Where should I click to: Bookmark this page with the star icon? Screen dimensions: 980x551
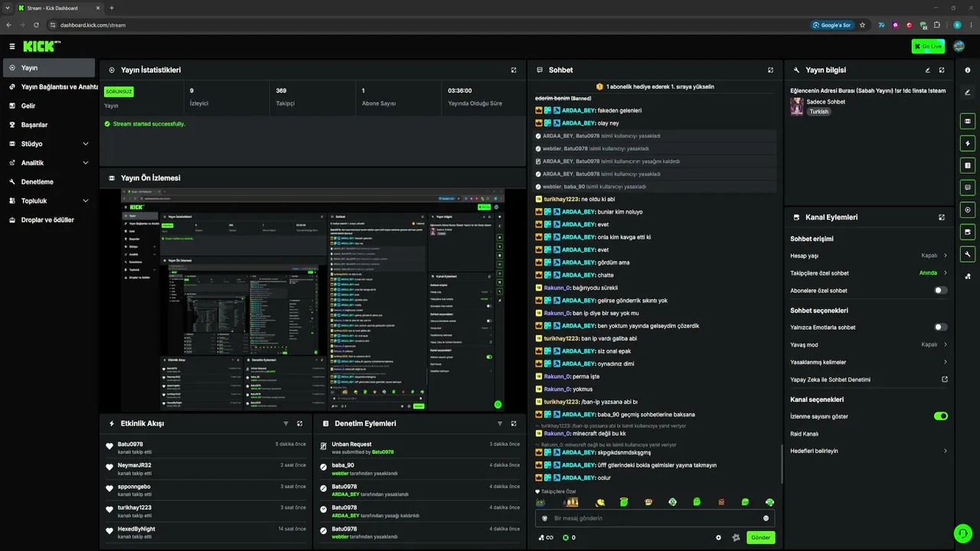click(x=862, y=25)
